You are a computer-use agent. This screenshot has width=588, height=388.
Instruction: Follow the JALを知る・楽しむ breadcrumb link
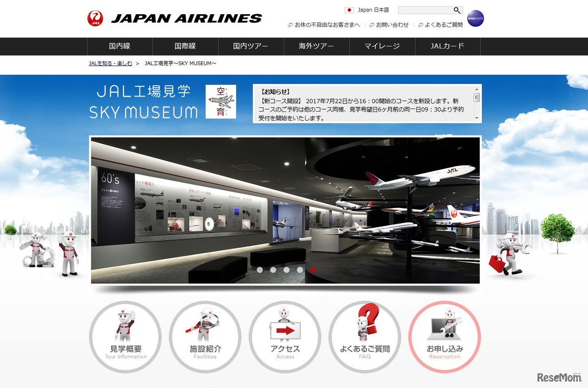pos(109,63)
